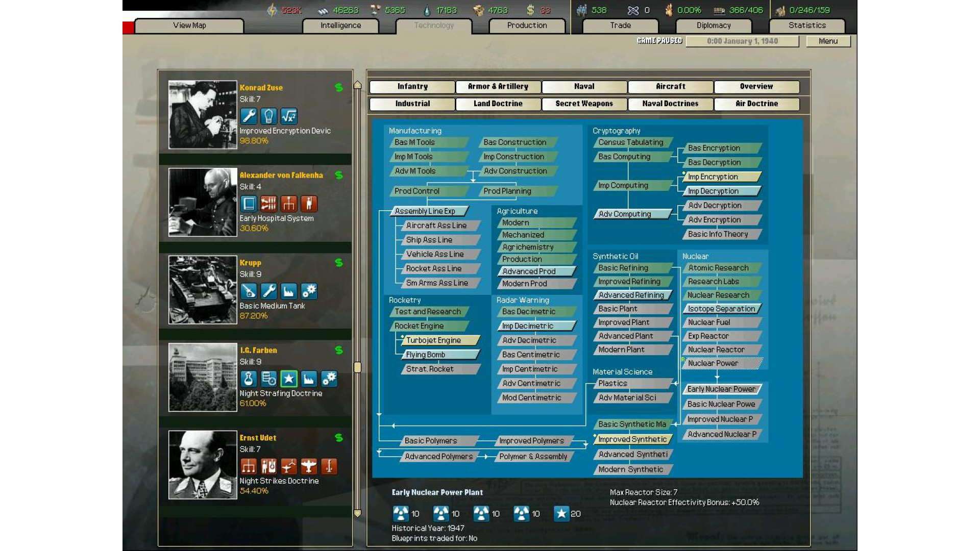The image size is (980, 551).
Task: Click the money dollar icon in top bar
Action: pyautogui.click(x=530, y=10)
